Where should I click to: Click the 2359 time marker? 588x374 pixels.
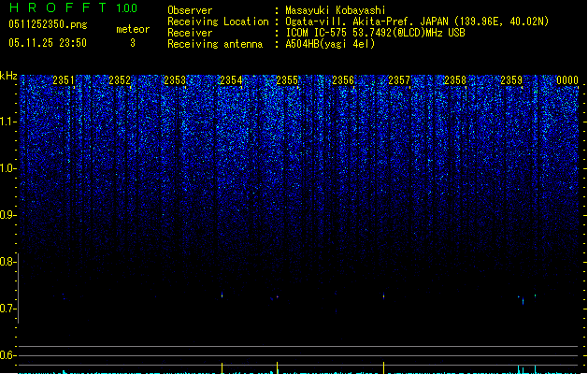tap(511, 80)
